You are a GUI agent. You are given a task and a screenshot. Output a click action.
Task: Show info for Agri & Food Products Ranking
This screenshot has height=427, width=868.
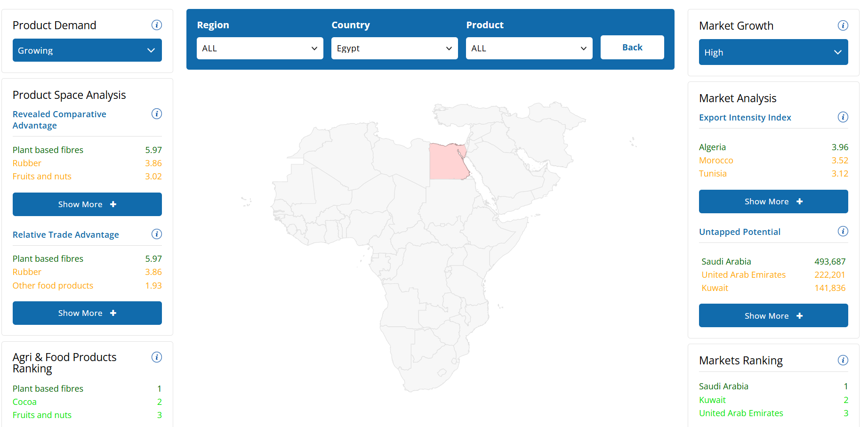point(157,357)
